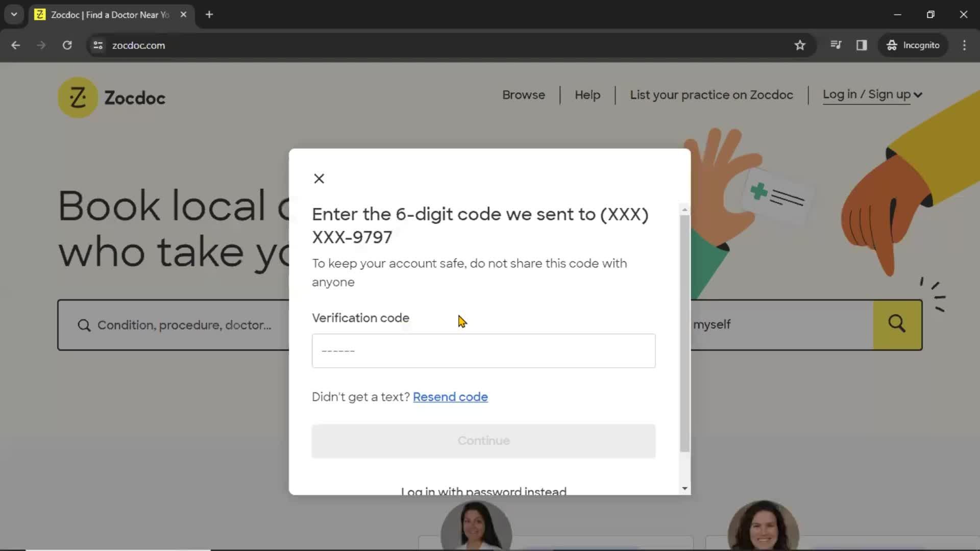Close the verification code dialog
This screenshot has height=551, width=980.
tap(320, 178)
